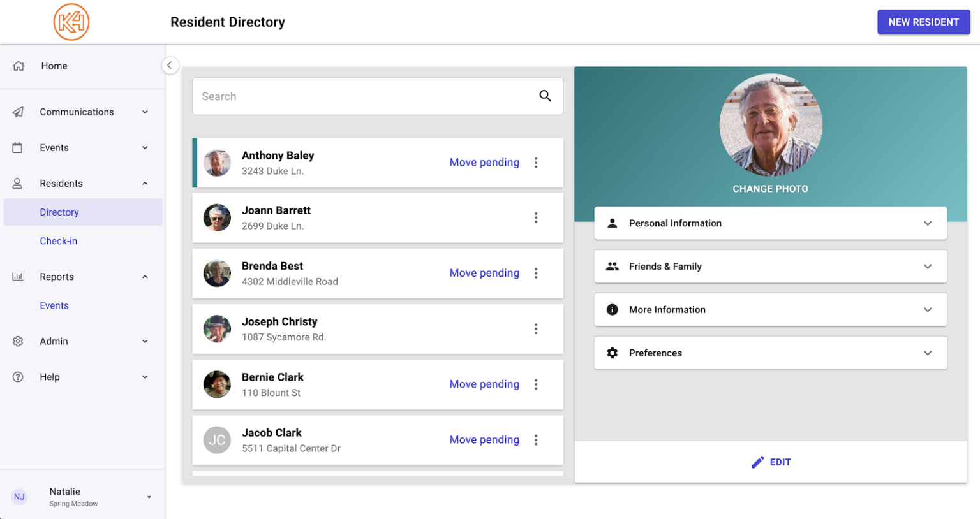
Task: Click the Events calendar icon
Action: (x=19, y=147)
